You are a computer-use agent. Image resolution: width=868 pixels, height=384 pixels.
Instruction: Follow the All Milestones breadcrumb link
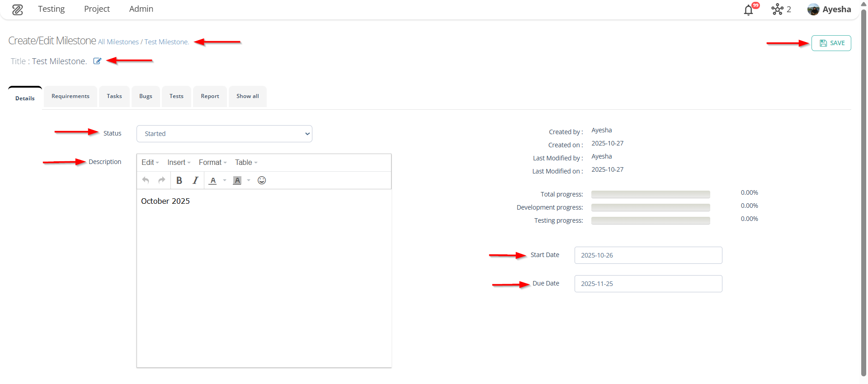(x=118, y=42)
